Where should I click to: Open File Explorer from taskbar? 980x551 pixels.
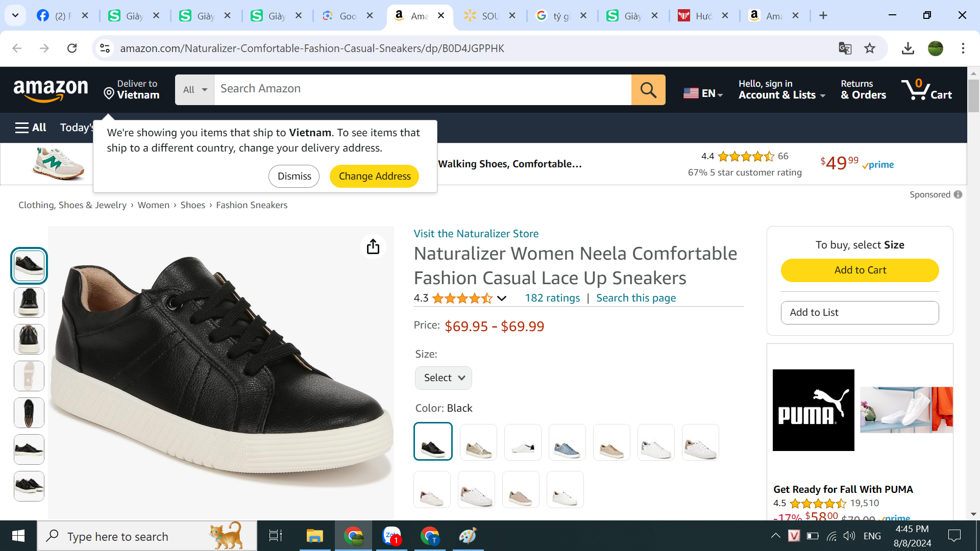314,536
